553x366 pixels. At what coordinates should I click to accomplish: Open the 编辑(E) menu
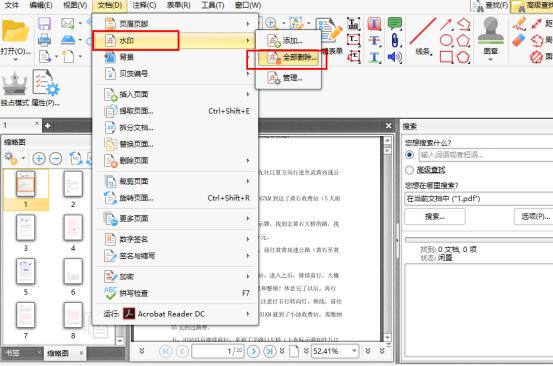pos(41,5)
